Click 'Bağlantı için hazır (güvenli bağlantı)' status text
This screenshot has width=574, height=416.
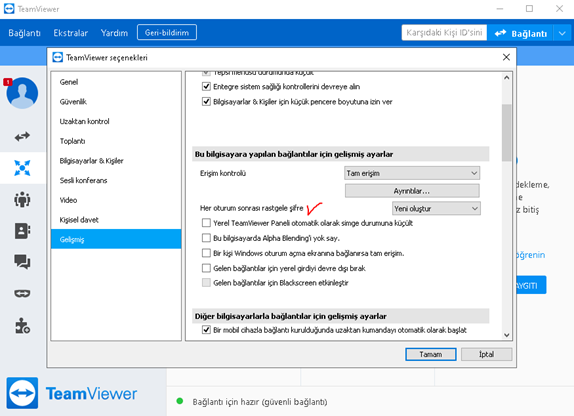point(260,402)
